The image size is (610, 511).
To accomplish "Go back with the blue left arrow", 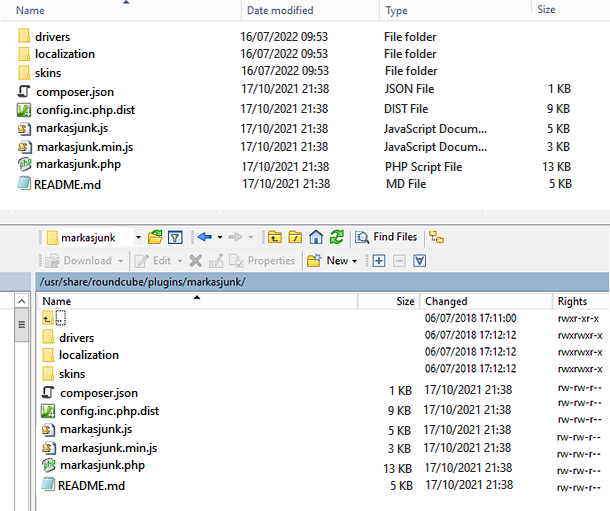I will point(204,237).
